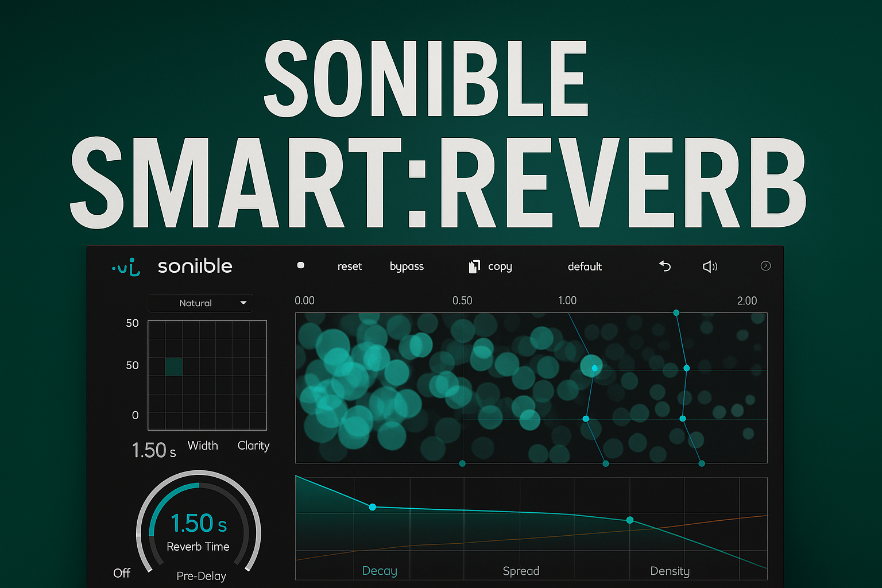Toggle the speaker monitor icon
The height and width of the screenshot is (588, 882).
click(x=710, y=266)
